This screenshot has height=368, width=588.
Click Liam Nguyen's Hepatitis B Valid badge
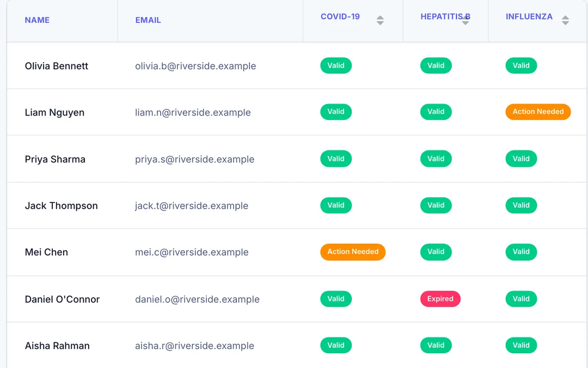(x=436, y=112)
